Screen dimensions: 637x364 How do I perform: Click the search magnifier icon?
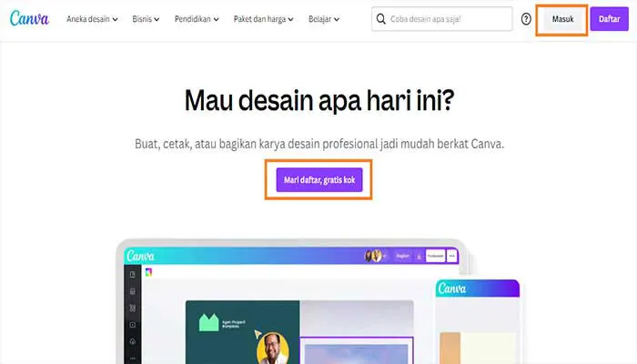click(380, 19)
